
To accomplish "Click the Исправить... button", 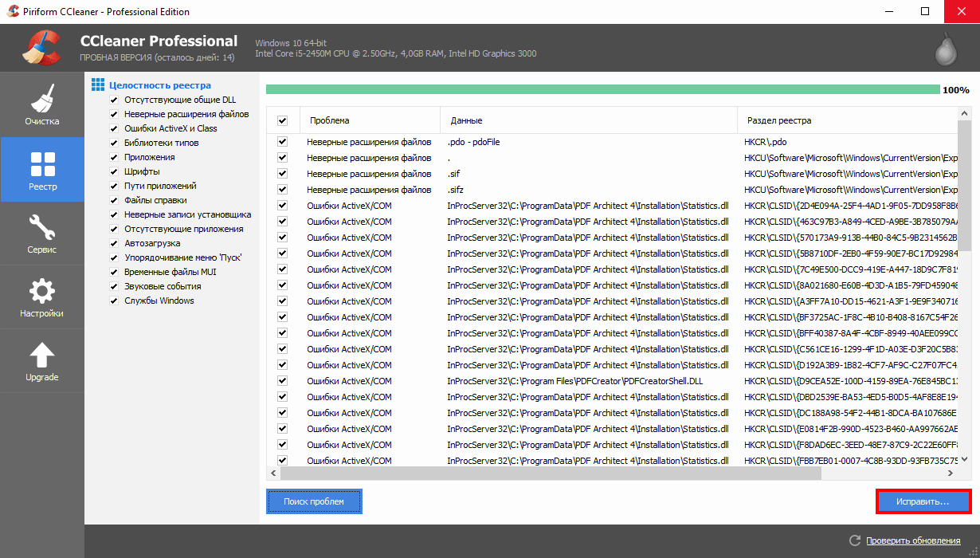I will coord(923,501).
